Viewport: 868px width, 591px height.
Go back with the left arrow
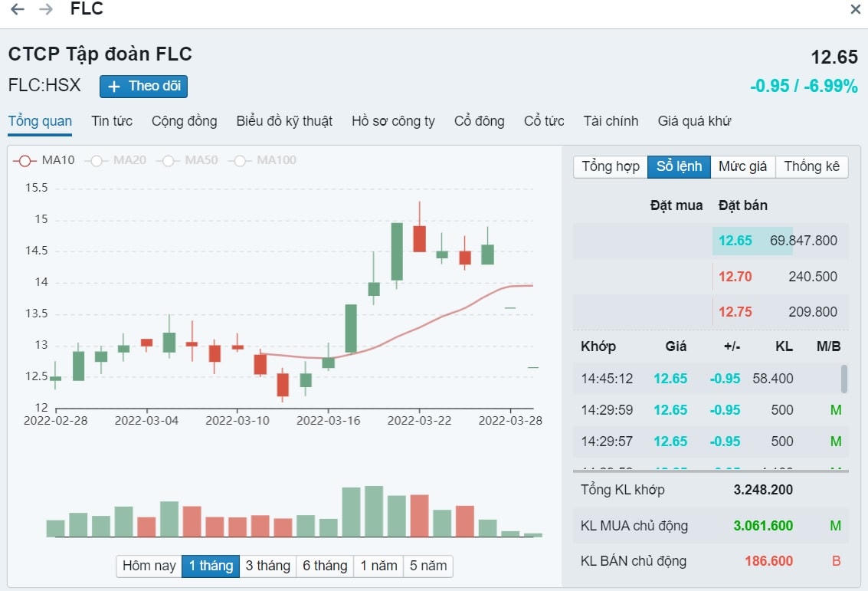(x=18, y=9)
